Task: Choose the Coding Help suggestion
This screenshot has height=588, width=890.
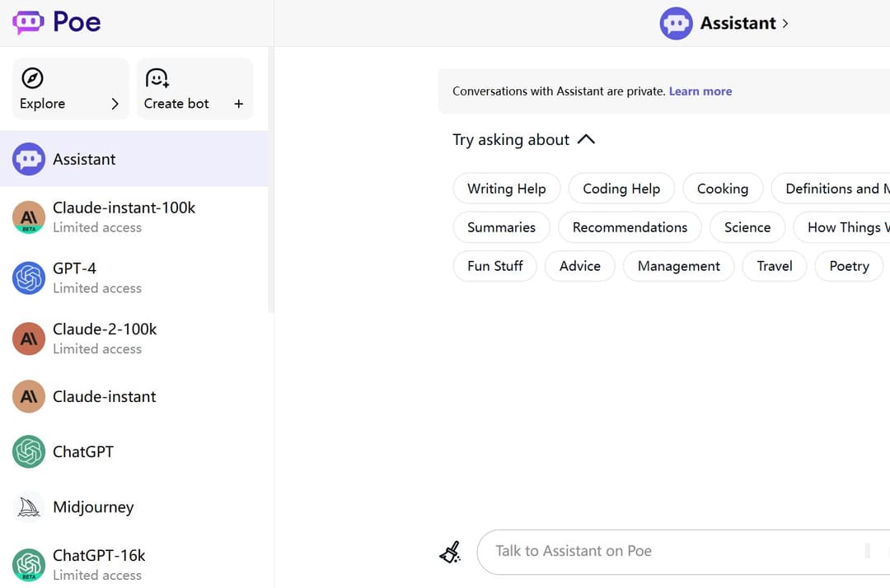Action: point(621,189)
